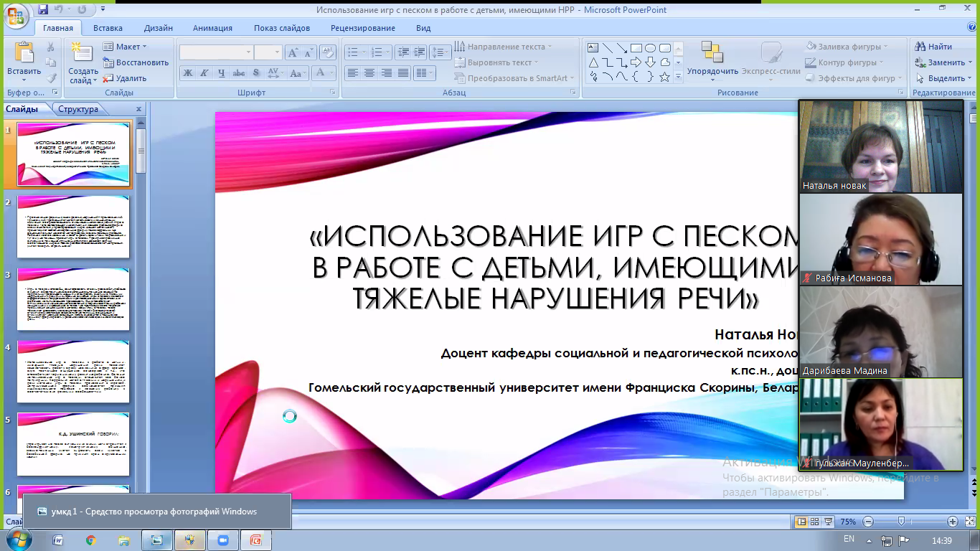Toggle text shadow (S)

(x=256, y=72)
